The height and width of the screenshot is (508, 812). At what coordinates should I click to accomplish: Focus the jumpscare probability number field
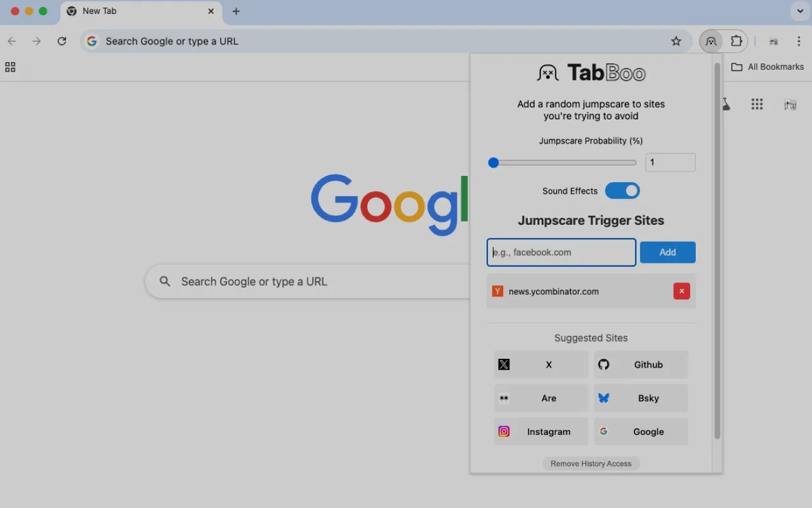click(671, 163)
